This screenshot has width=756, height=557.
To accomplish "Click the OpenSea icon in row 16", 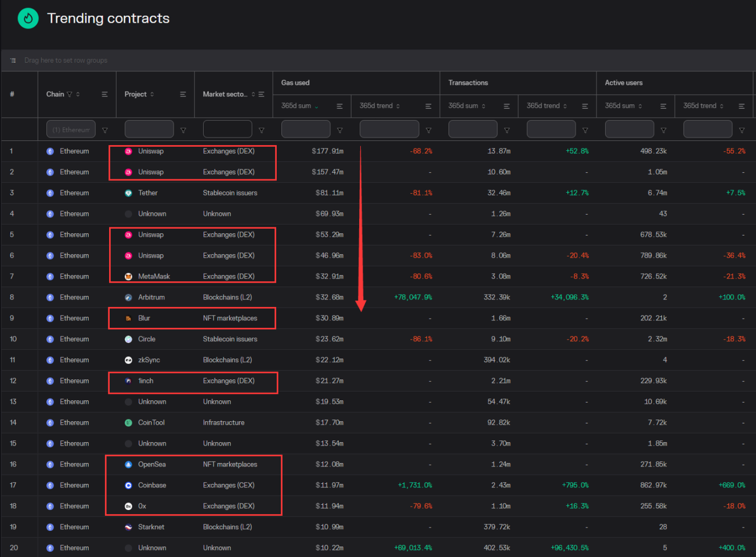I will click(x=128, y=465).
